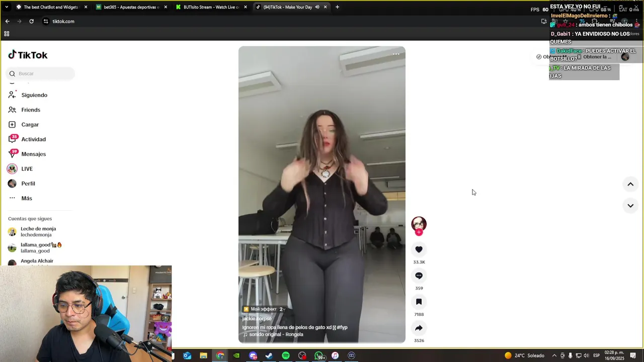Switch to the BUTIsito Stream tab
644x362 pixels.
pos(211,7)
